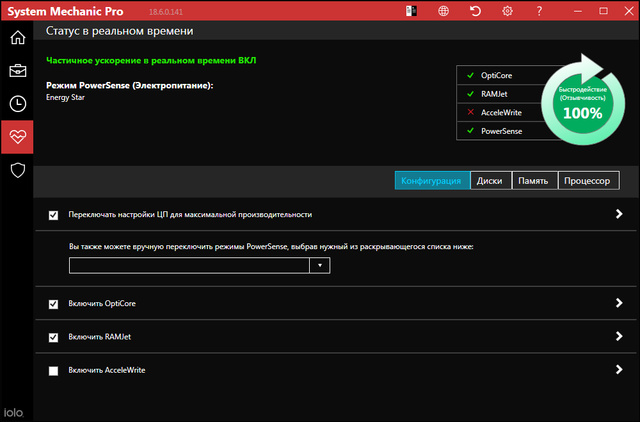Viewport: 640px width, 422px height.
Task: Expand the AcceleWrite row arrow
Action: pos(620,370)
